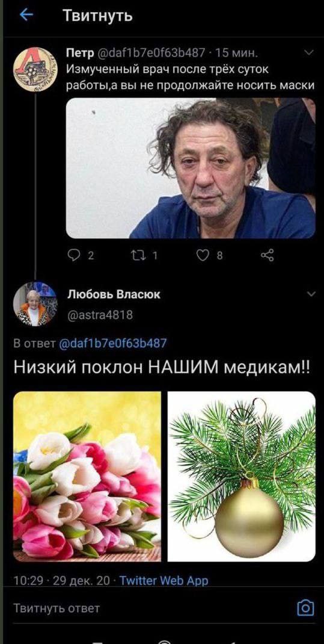Screen dimensions: 324x644
Task: Share Петр's tweet via share icon
Action: (267, 255)
